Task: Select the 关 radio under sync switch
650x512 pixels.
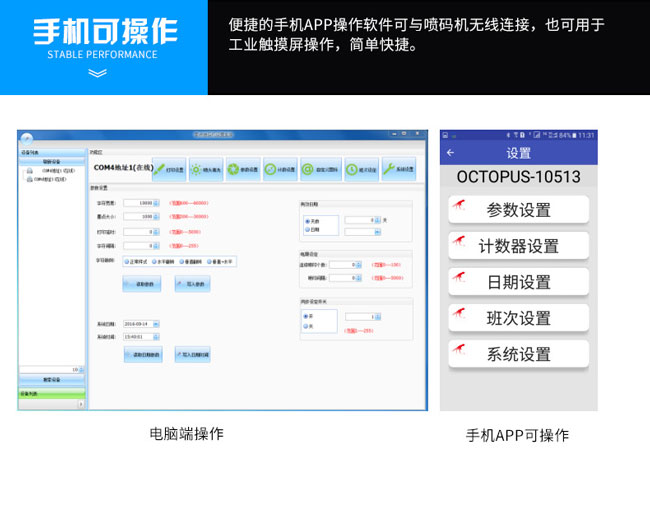Action: point(306,324)
